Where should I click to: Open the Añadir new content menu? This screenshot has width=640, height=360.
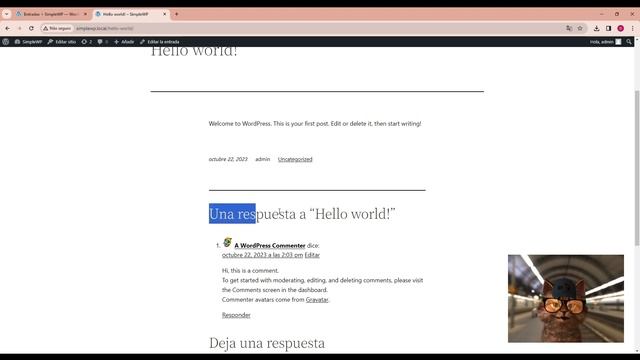(124, 42)
